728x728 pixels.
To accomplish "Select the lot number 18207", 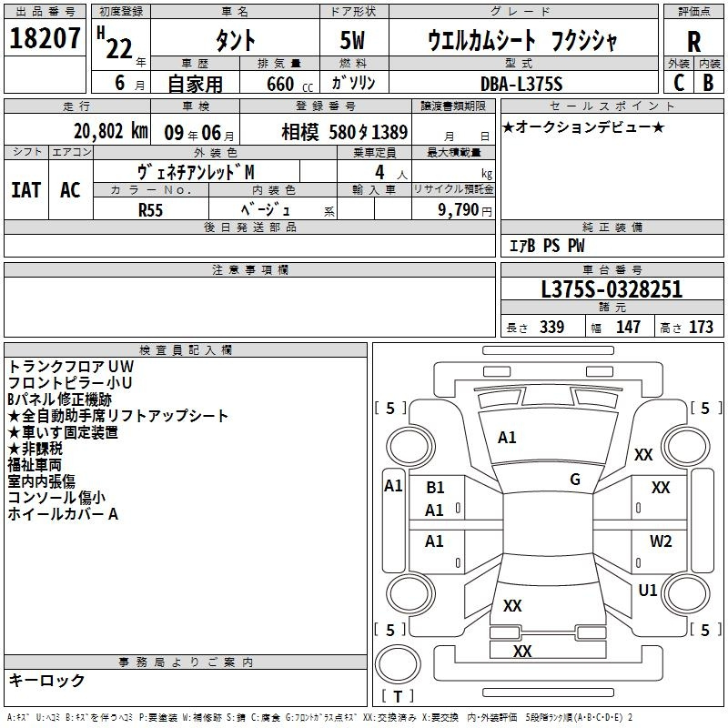I will [44, 38].
